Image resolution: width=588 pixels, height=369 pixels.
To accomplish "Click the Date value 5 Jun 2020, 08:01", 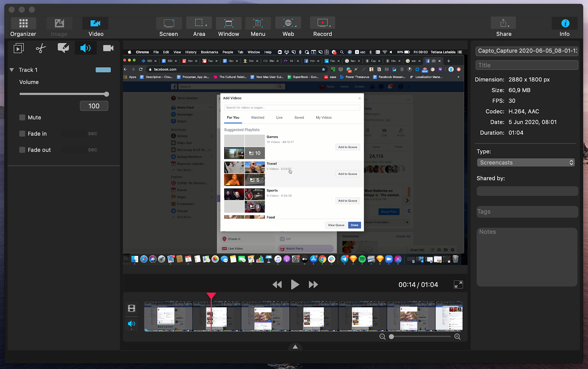I will (533, 122).
